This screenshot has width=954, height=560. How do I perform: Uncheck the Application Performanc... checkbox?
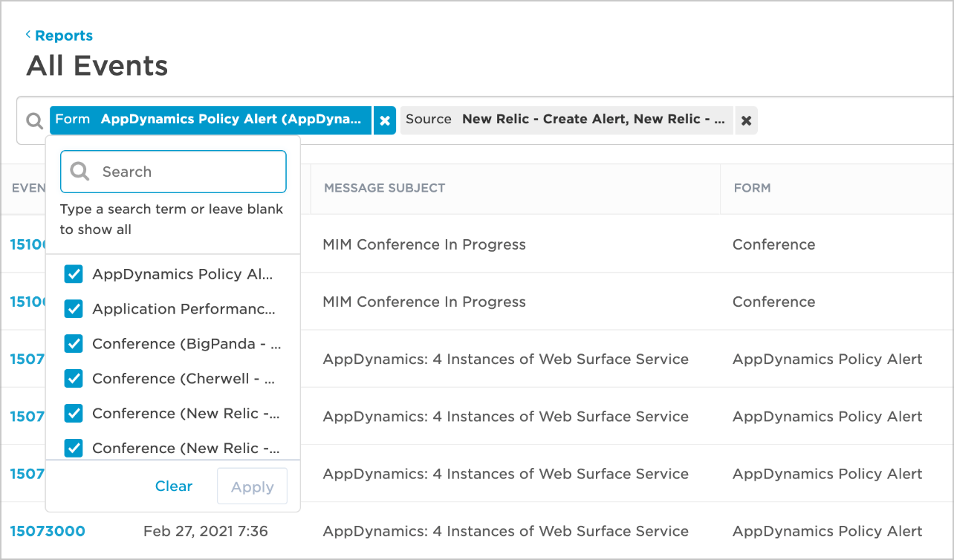[74, 309]
